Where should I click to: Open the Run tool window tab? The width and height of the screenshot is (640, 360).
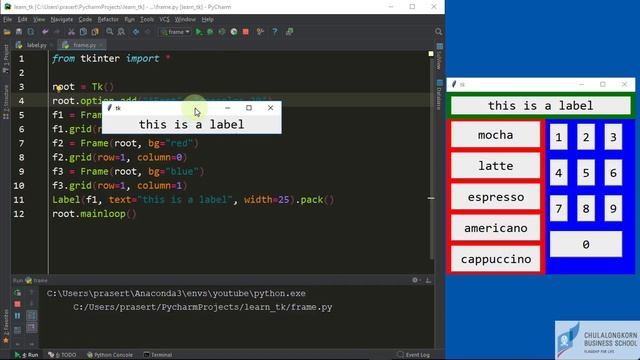tap(27, 355)
